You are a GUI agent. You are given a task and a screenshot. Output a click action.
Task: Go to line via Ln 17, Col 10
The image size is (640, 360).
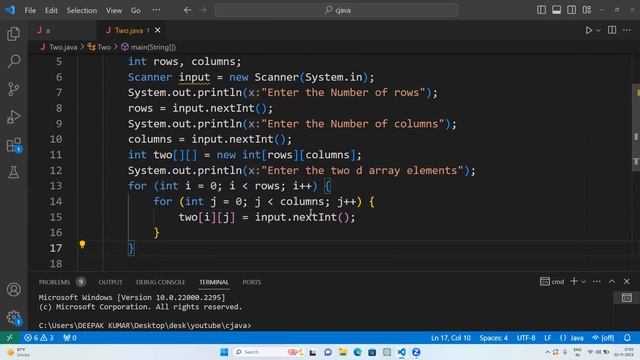pyautogui.click(x=451, y=338)
